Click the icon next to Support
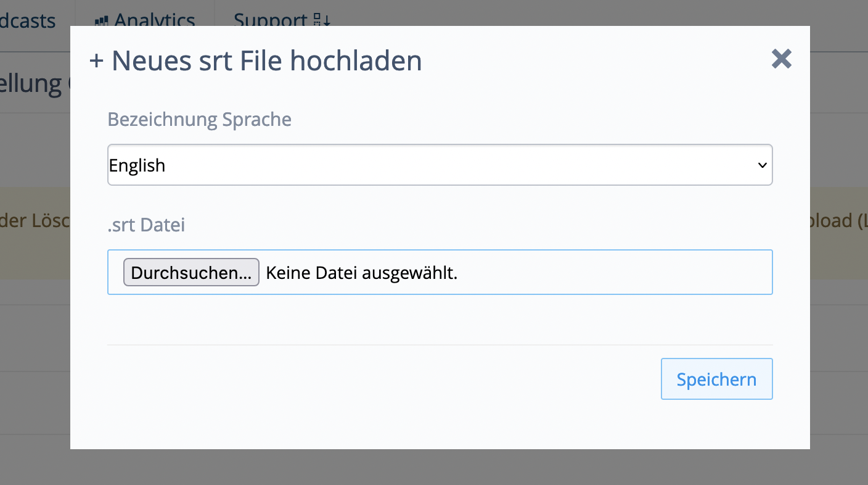 click(322, 20)
